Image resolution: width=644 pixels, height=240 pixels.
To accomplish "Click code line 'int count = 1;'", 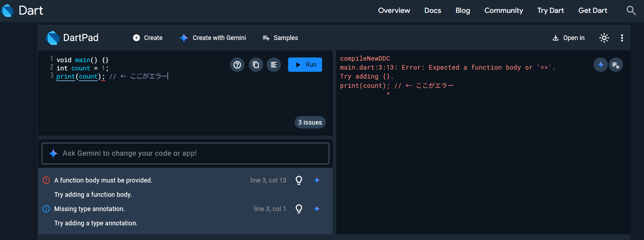I will pos(82,68).
